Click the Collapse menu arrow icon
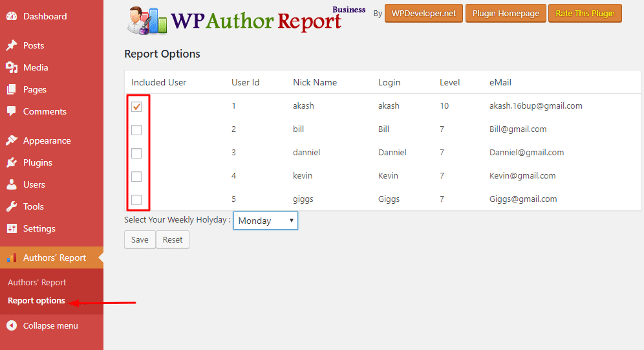644x350 pixels. tap(12, 325)
